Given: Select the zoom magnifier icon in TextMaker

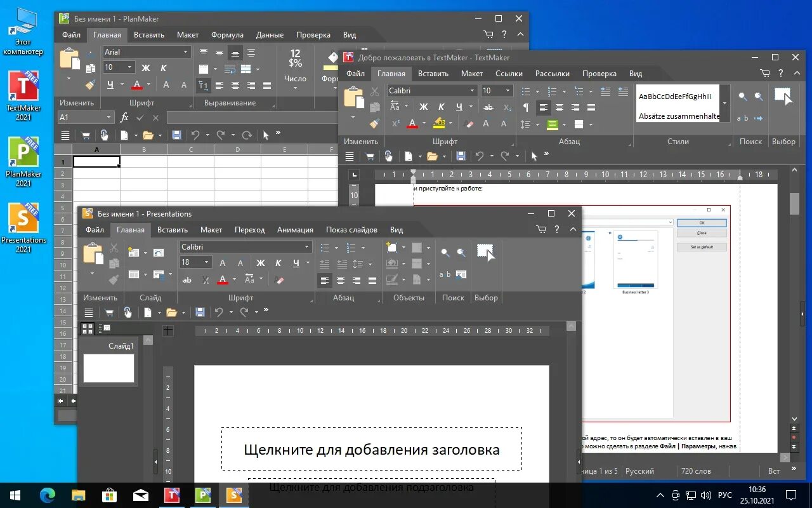Looking at the screenshot, I should tap(742, 97).
